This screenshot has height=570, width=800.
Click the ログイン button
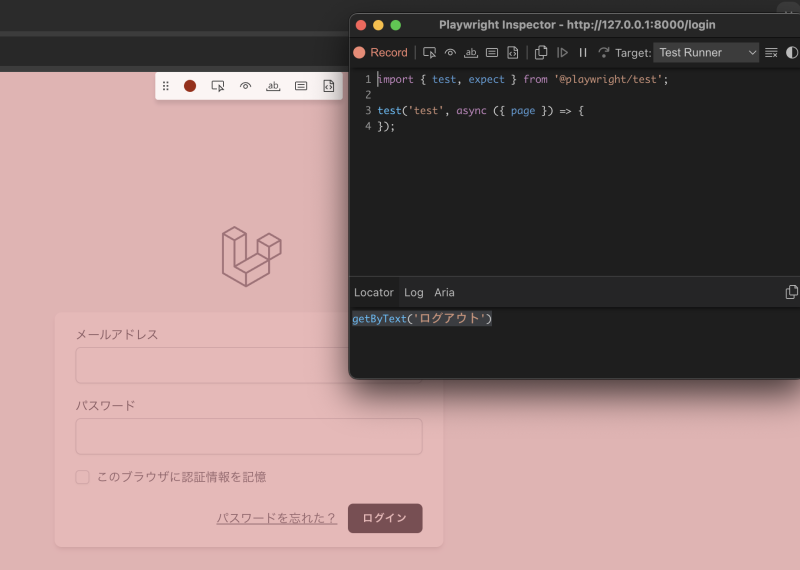[x=385, y=518]
